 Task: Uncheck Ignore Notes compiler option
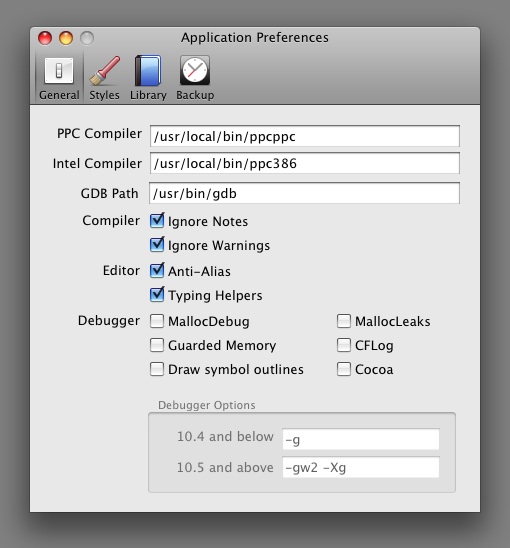point(157,221)
